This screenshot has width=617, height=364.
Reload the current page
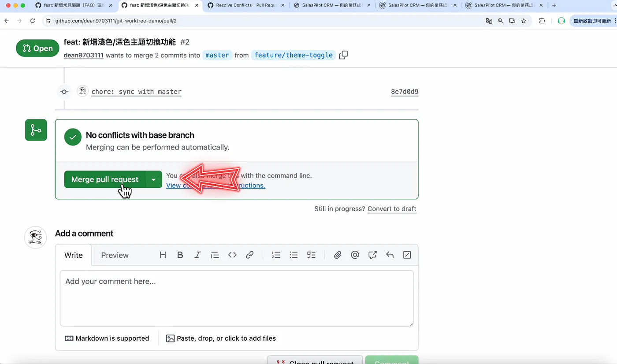[x=33, y=21]
